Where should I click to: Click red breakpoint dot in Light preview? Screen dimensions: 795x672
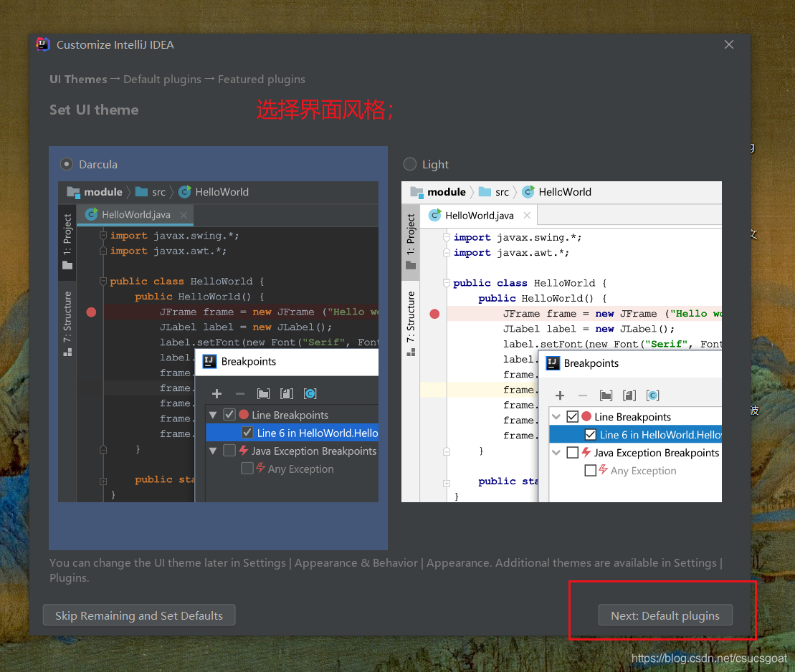[434, 314]
